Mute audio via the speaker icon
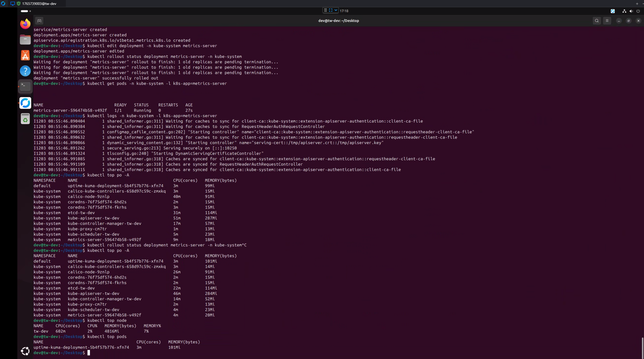Viewport: 644px width, 359px height. (x=631, y=11)
